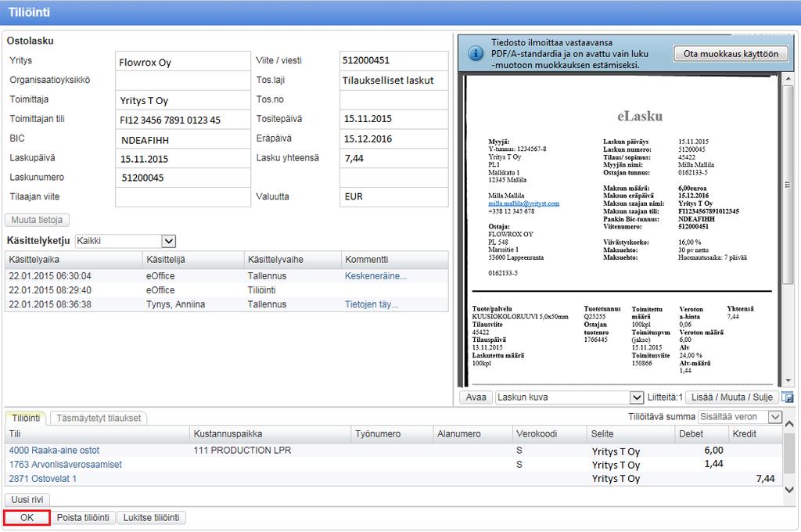Click the email link in invoice preview
The image size is (801, 532).
[x=523, y=203]
